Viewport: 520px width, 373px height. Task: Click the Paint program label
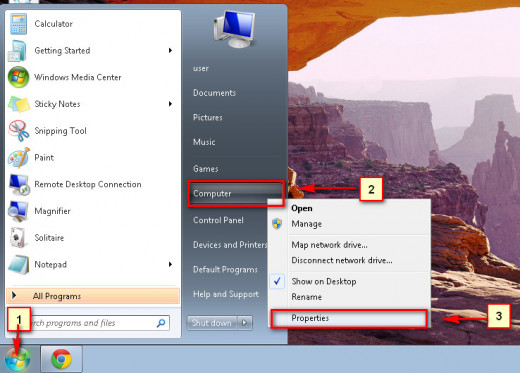coord(44,158)
